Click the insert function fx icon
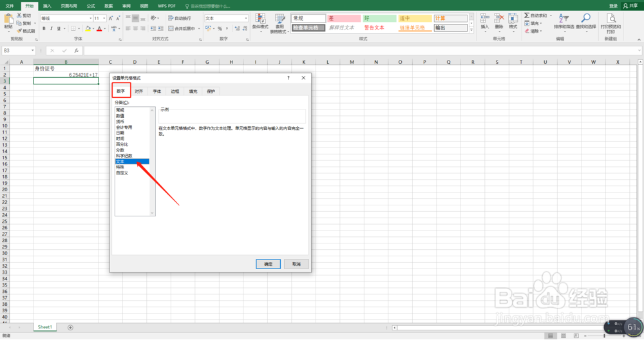 77,50
